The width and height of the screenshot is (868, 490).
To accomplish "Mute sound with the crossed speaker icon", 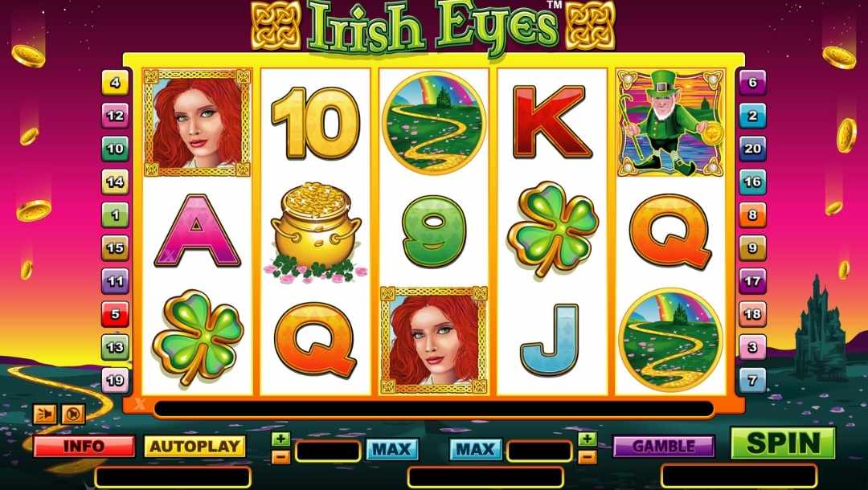I will click(73, 414).
